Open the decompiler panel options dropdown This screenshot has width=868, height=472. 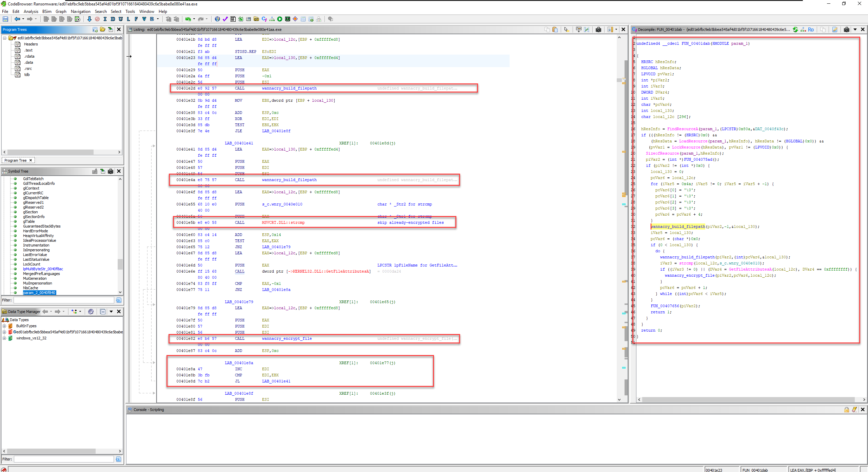[x=855, y=29]
